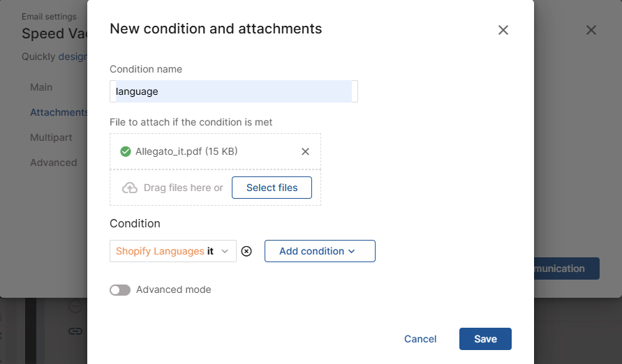Image resolution: width=622 pixels, height=364 pixels.
Task: Save the new condition
Action: tap(485, 339)
